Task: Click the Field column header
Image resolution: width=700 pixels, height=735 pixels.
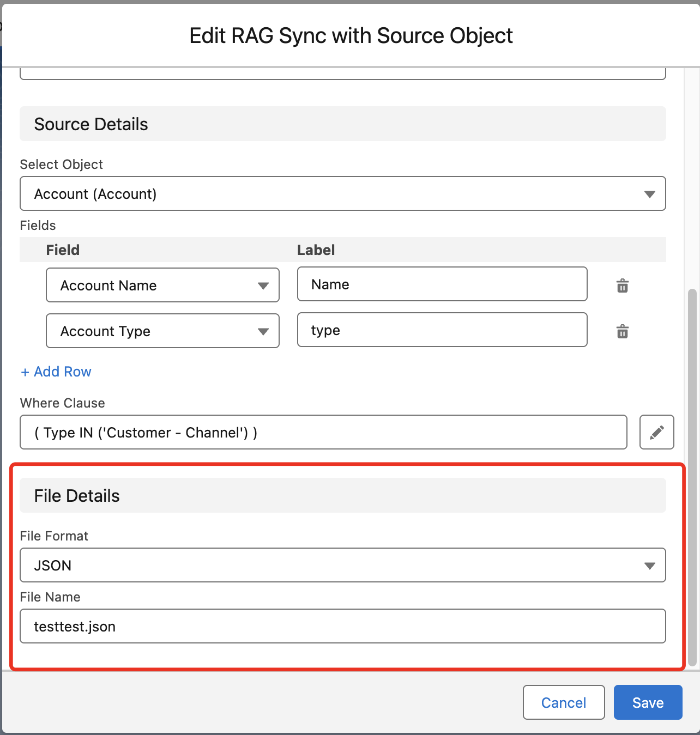Action: (63, 250)
